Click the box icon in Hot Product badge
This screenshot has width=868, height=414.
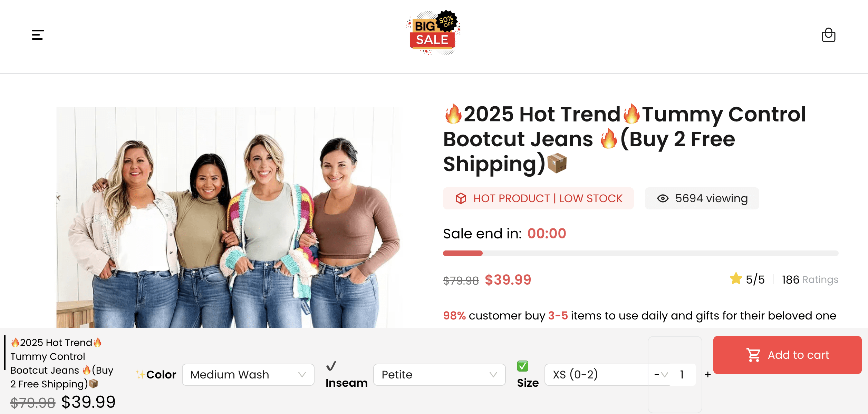pyautogui.click(x=461, y=198)
